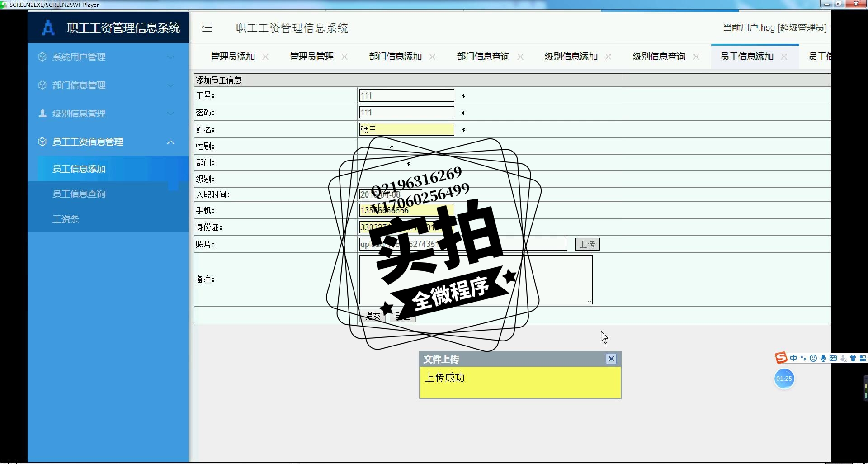Click the 级别信息管理 person icon
Screen dimensions: 868x464
(42, 113)
